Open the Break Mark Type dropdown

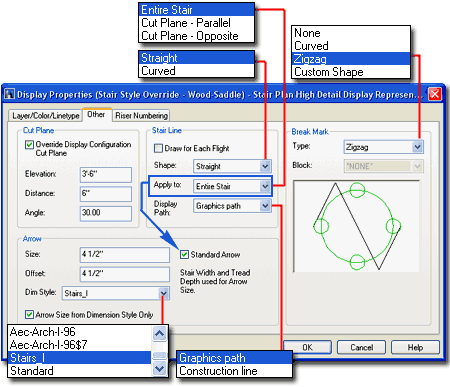point(417,147)
